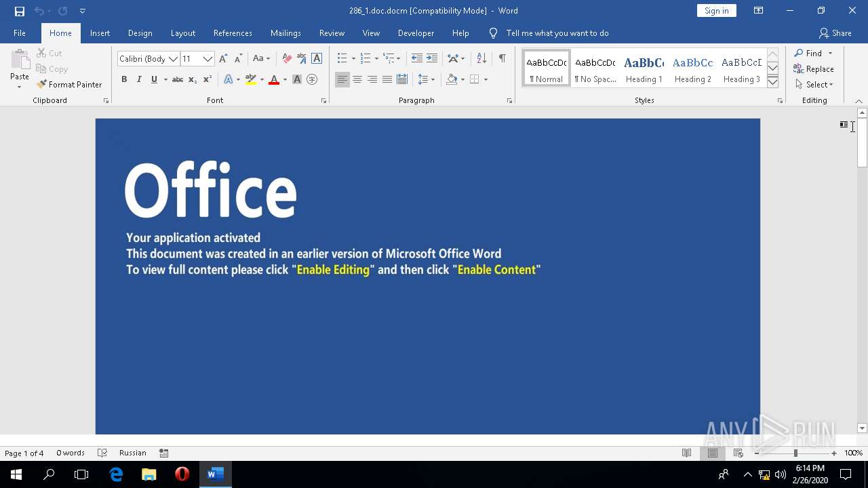Open Read Mode view in status bar
The height and width of the screenshot is (488, 868).
tap(686, 453)
